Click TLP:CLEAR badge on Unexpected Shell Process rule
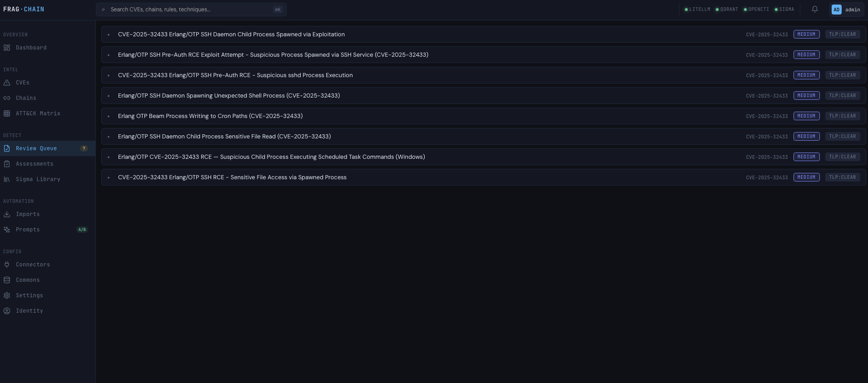Screen dimensions: 868x383 pos(843,96)
